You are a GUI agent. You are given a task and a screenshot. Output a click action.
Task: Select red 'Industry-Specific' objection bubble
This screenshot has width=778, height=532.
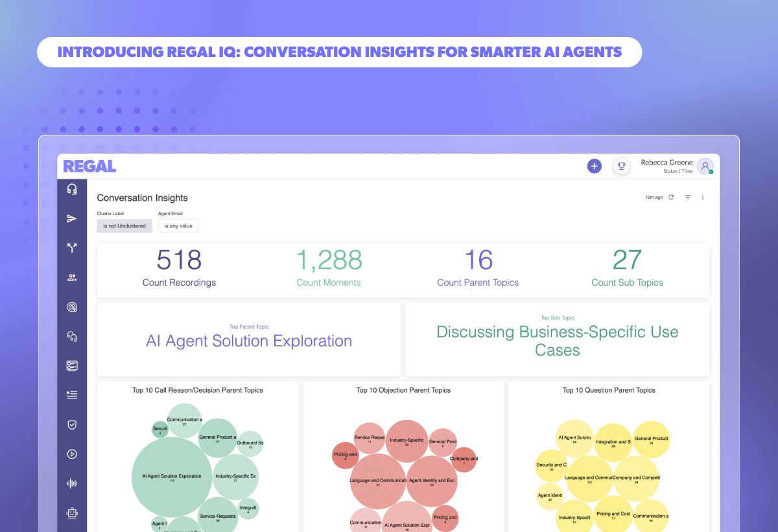[x=407, y=441]
